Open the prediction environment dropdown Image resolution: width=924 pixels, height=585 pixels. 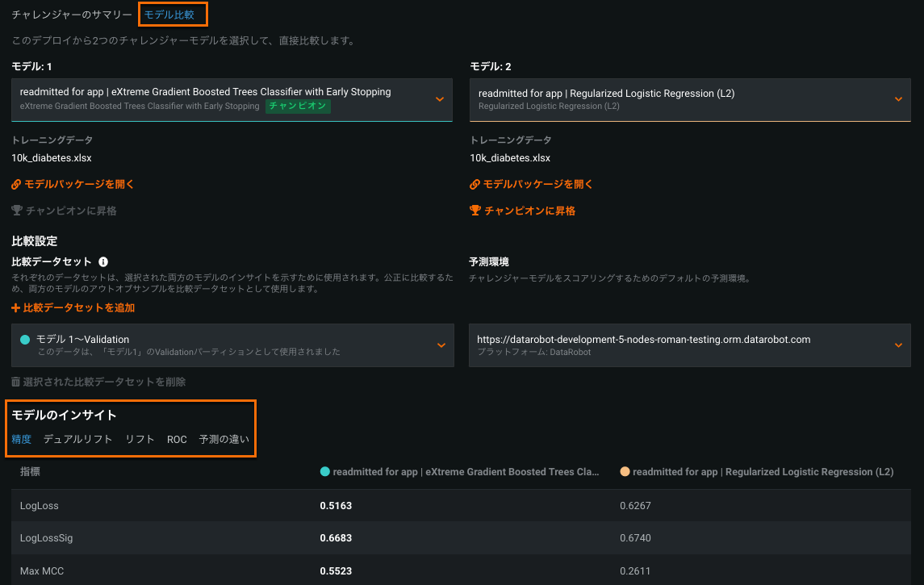click(898, 345)
